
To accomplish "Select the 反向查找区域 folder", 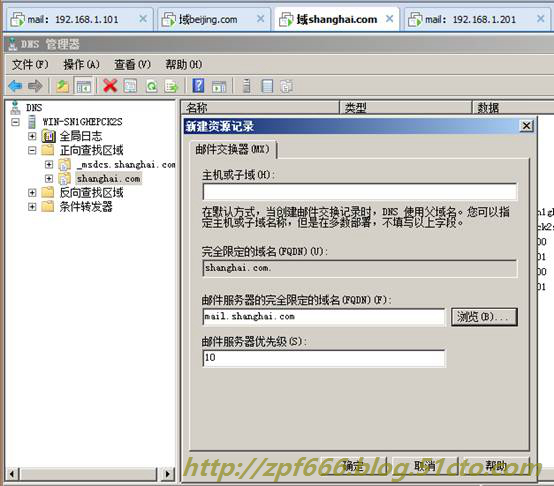I will point(92,192).
